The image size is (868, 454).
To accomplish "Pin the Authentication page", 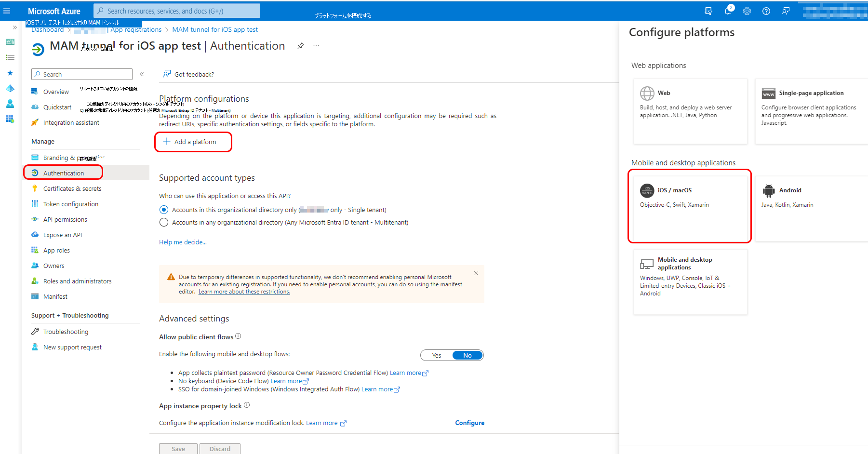I will click(301, 46).
